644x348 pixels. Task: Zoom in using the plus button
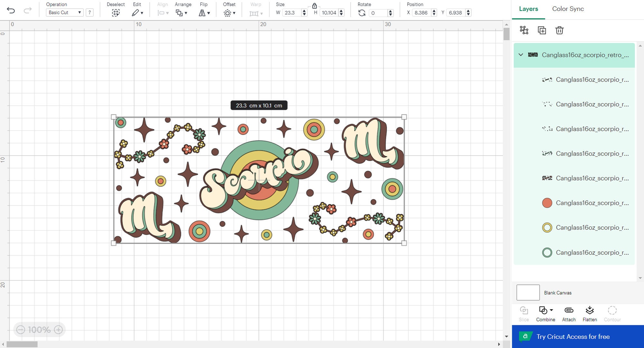[x=58, y=330]
